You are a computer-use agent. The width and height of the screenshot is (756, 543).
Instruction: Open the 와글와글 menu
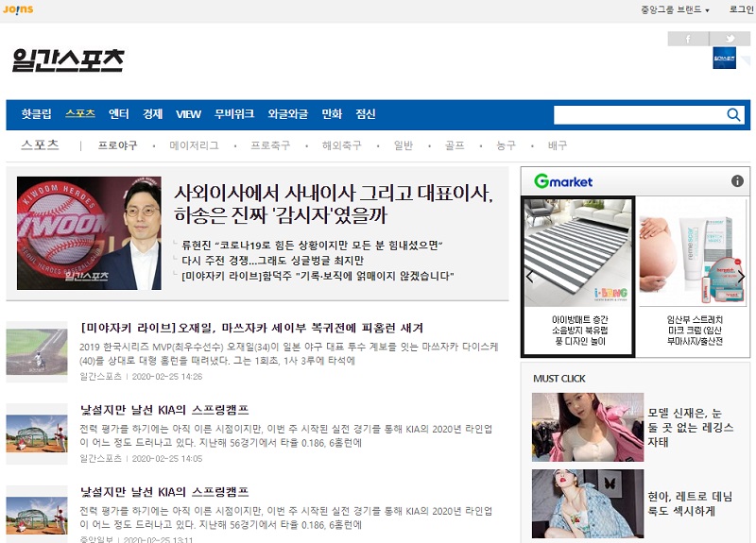[x=288, y=114]
